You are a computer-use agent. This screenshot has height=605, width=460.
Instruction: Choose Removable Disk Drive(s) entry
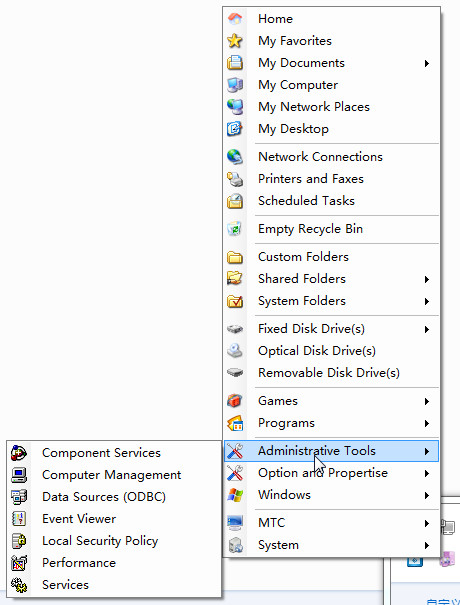click(x=331, y=373)
